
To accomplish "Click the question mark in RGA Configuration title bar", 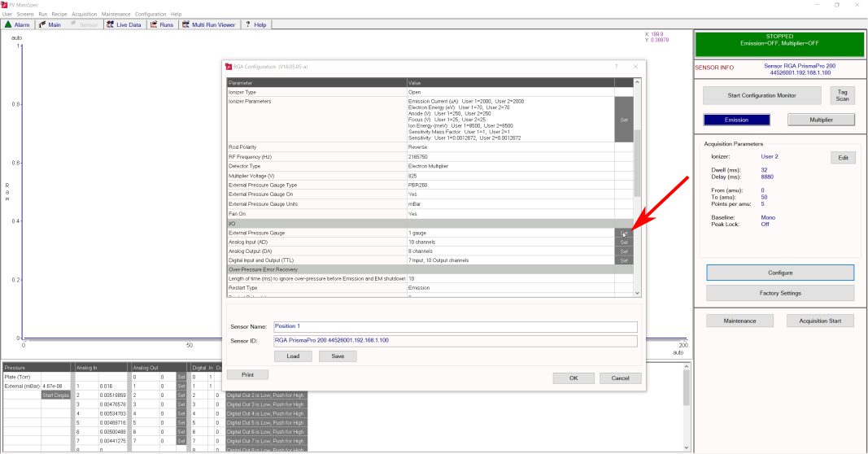I will pos(616,67).
